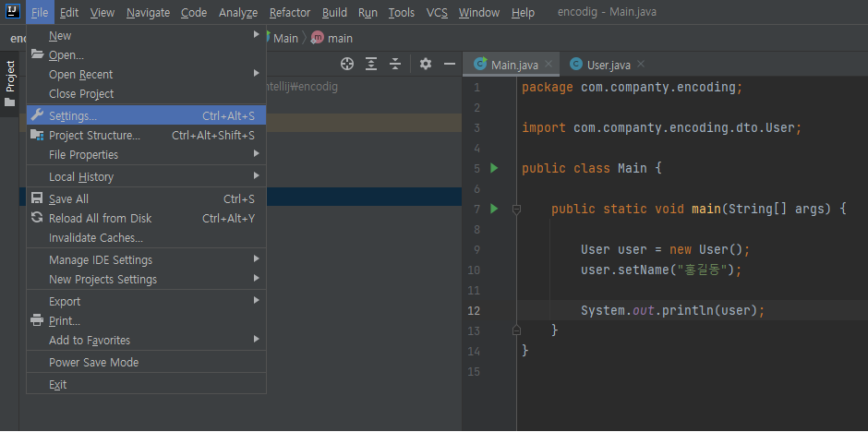Close the User.java editor tab
The image size is (868, 432).
coord(641,65)
